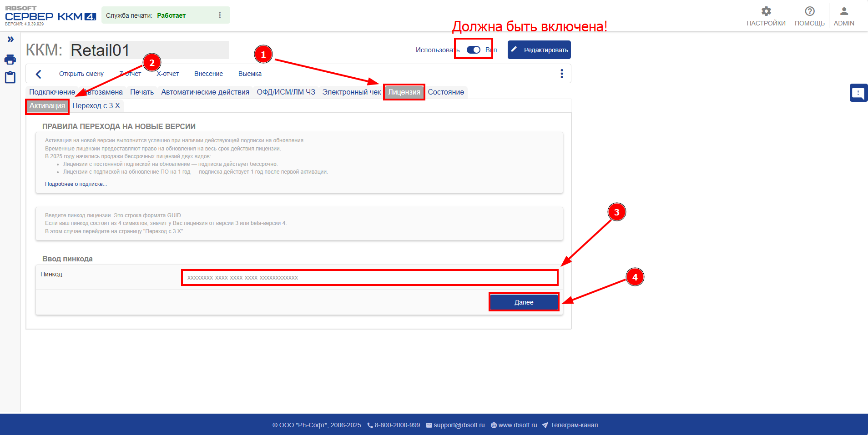Select the Переход с 3.X subtab
868x435 pixels.
[96, 106]
